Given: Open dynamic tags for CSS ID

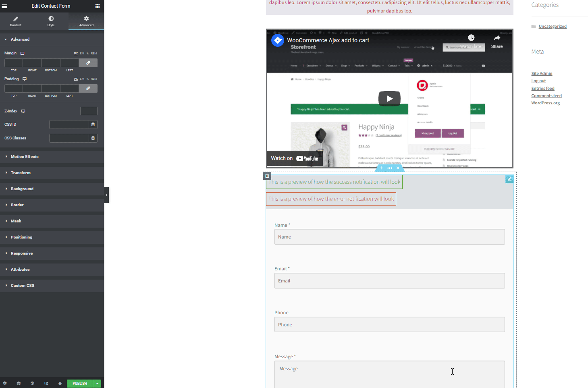Looking at the screenshot, I should coord(93,124).
